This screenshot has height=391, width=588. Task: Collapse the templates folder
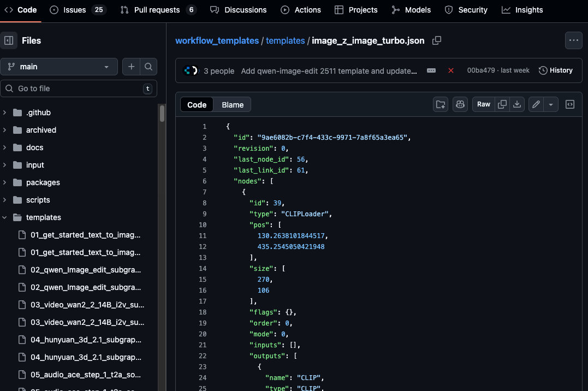5,217
